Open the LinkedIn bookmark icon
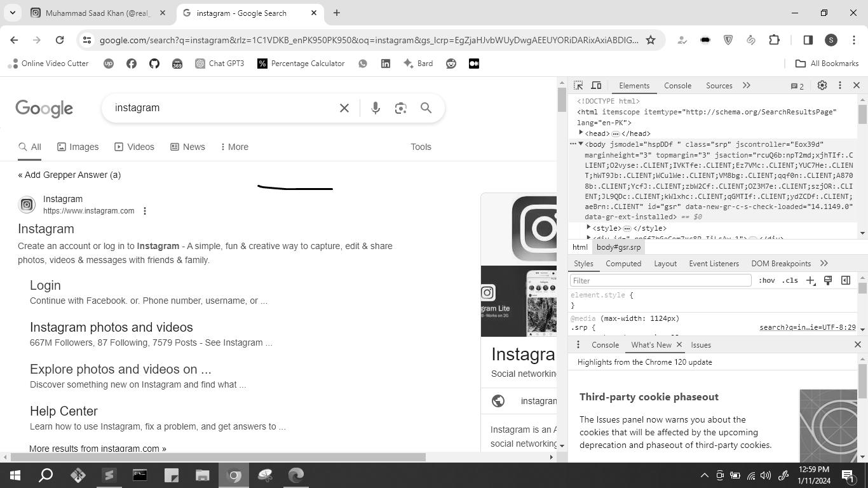The width and height of the screenshot is (868, 488). [x=386, y=64]
